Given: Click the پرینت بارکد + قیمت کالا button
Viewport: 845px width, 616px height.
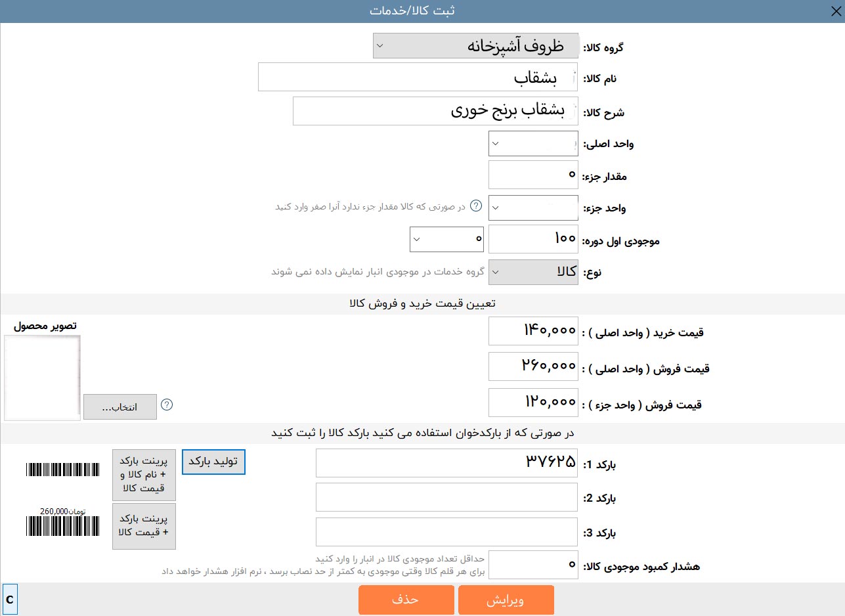Looking at the screenshot, I should (x=144, y=526).
